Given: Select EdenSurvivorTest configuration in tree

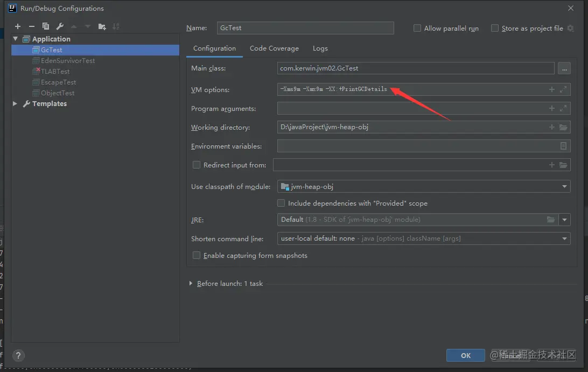Looking at the screenshot, I should click(68, 61).
